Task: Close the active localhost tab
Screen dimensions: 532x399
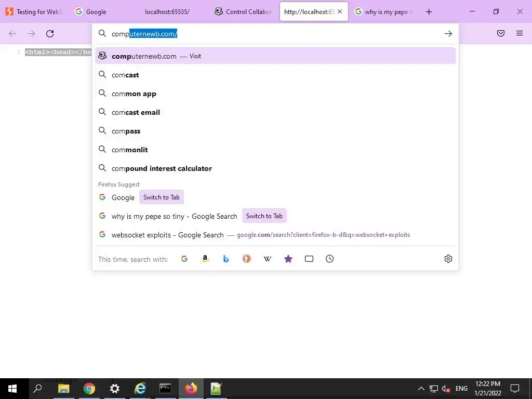Action: tap(340, 11)
